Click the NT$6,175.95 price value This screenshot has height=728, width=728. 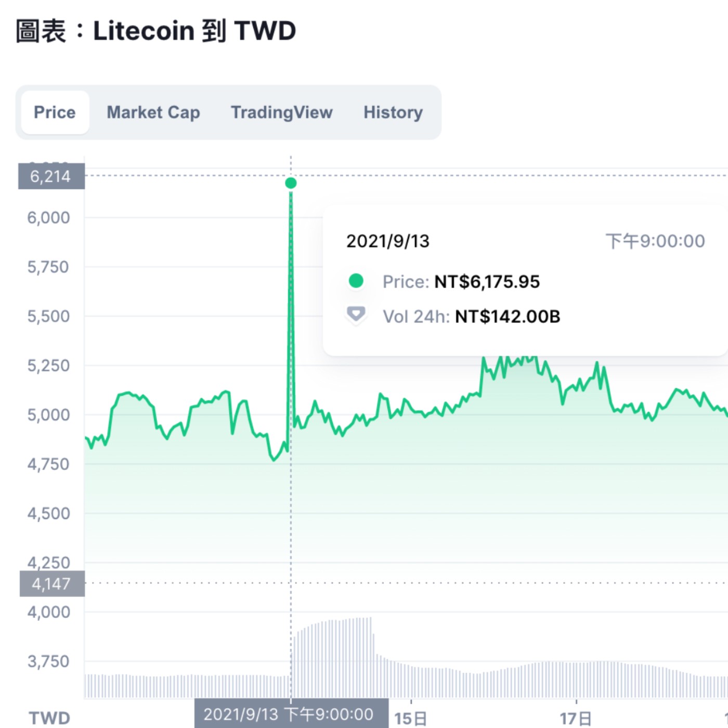coord(487,282)
